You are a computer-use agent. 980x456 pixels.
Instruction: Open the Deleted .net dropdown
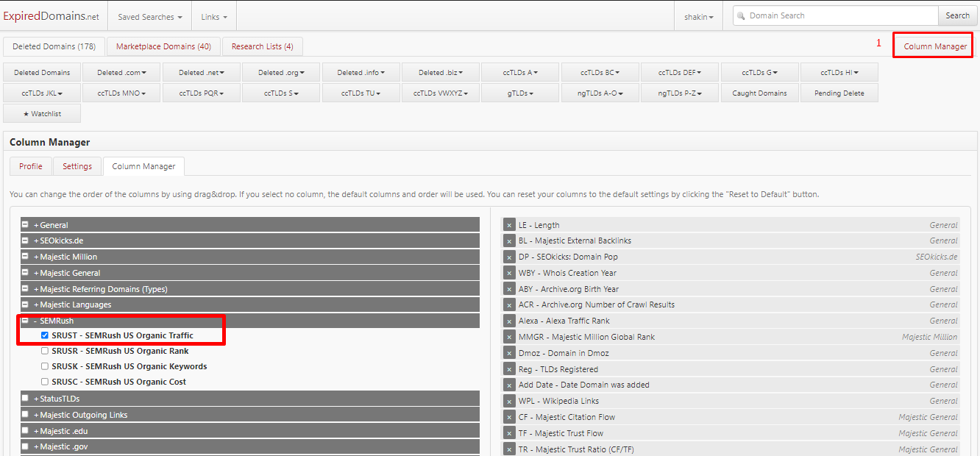(x=201, y=72)
